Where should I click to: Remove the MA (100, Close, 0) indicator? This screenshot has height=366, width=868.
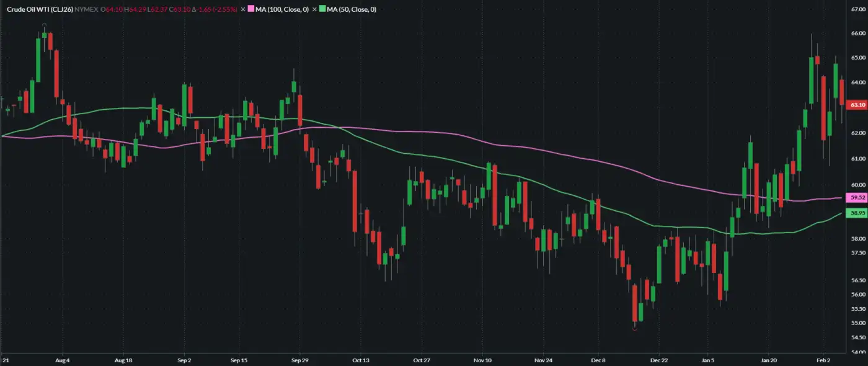(243, 9)
